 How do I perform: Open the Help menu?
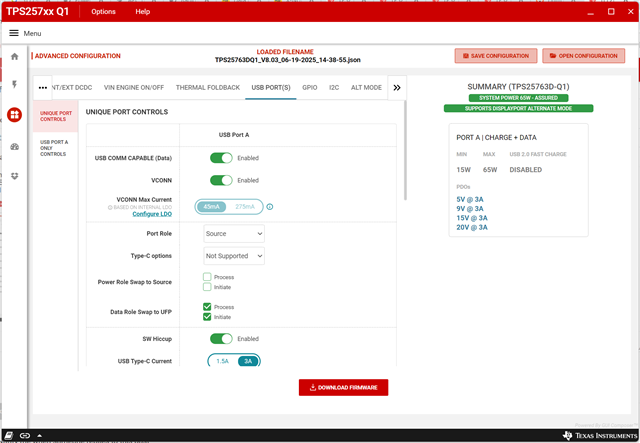coord(142,11)
